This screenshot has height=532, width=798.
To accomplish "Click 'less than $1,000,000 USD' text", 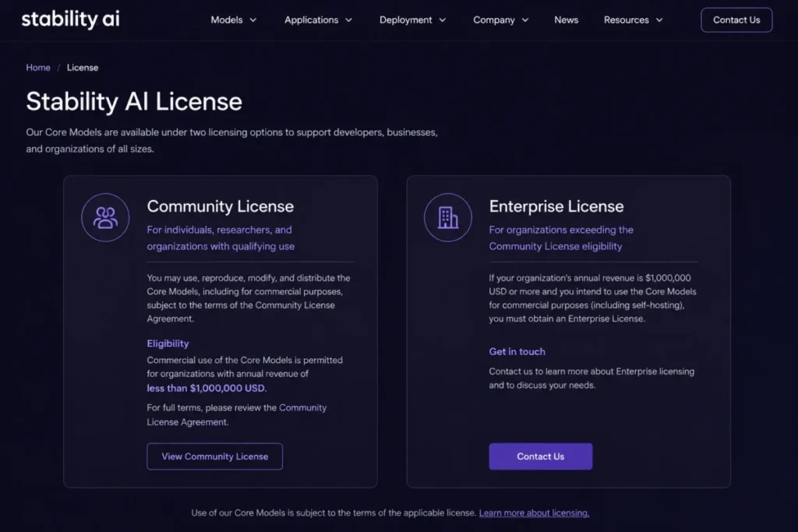I will [x=207, y=388].
